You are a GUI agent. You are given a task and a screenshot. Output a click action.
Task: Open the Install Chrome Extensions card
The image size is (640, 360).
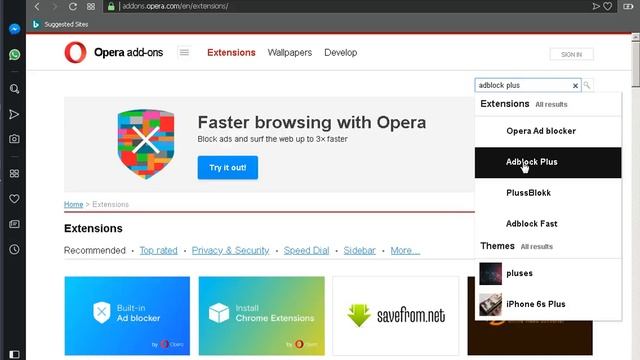click(262, 316)
